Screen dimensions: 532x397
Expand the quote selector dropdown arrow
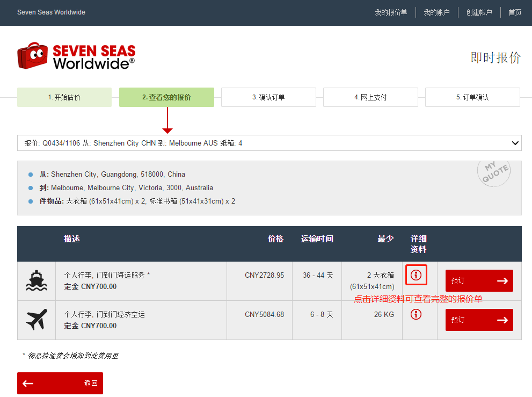tap(515, 143)
